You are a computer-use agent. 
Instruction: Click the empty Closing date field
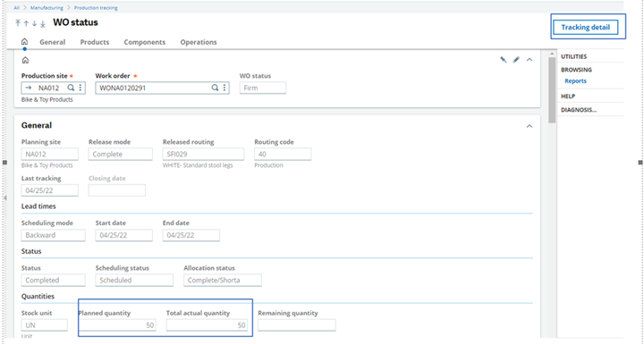pyautogui.click(x=117, y=190)
